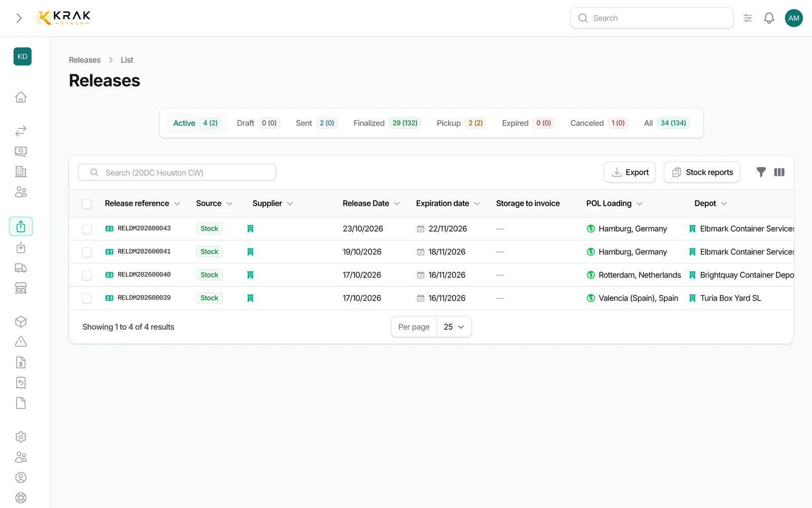Open the transfer arrows sidebar icon

[21, 131]
